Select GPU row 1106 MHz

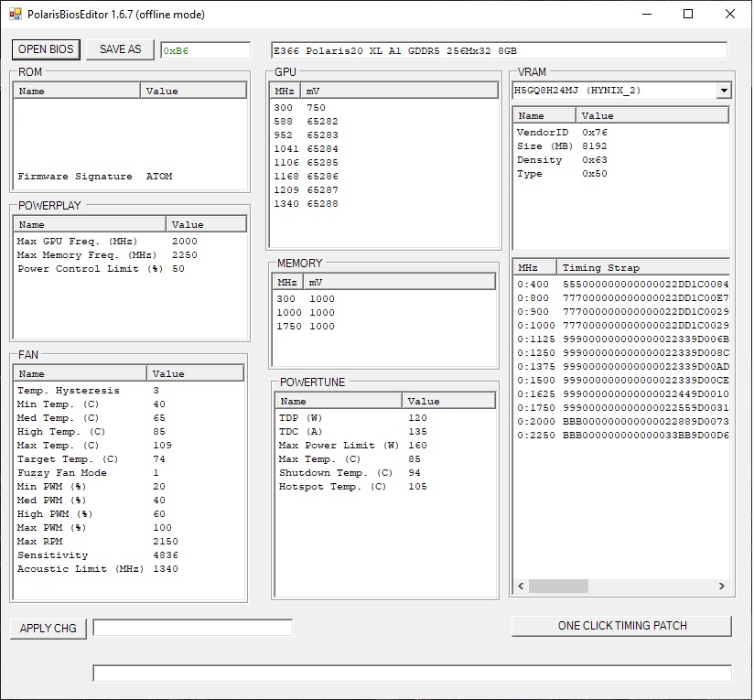(383, 163)
